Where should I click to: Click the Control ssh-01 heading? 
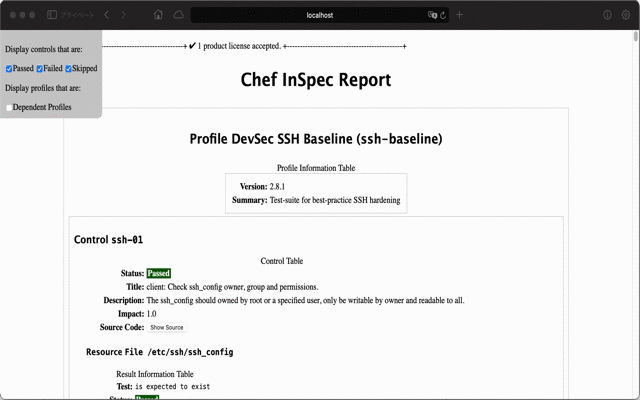(109, 240)
